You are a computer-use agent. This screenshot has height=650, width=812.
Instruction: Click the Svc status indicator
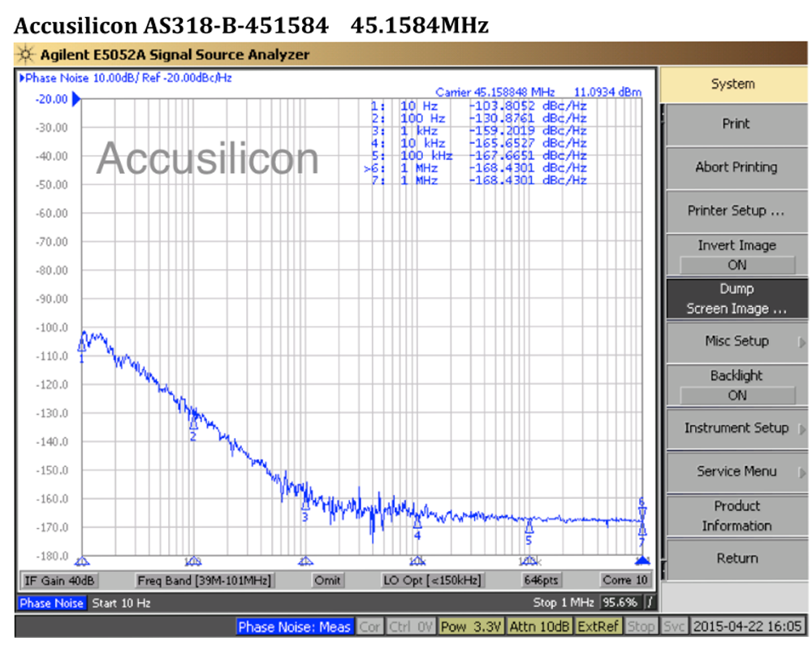674,627
